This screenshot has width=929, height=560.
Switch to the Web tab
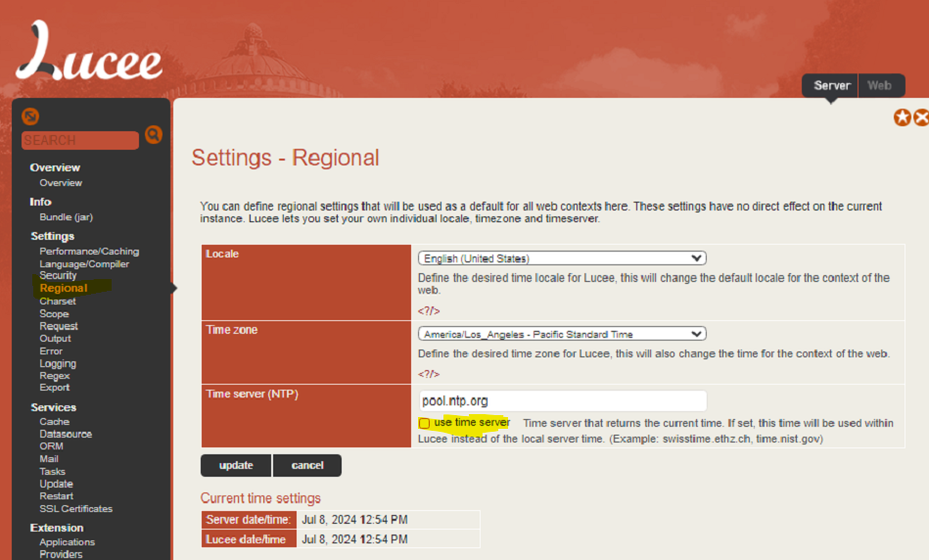coord(880,85)
